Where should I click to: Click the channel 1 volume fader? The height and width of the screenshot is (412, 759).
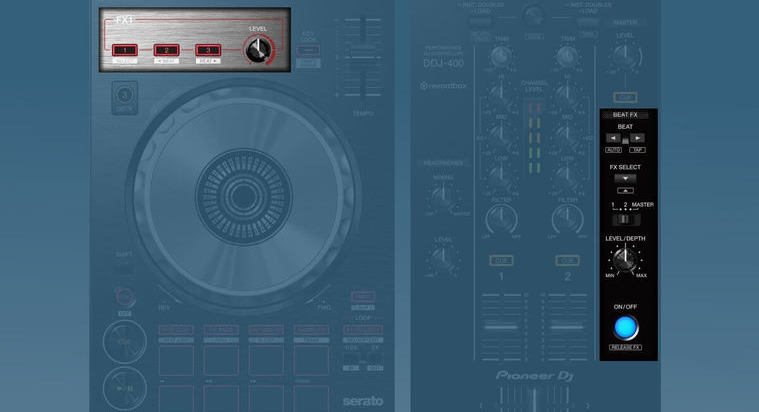pyautogui.click(x=501, y=327)
